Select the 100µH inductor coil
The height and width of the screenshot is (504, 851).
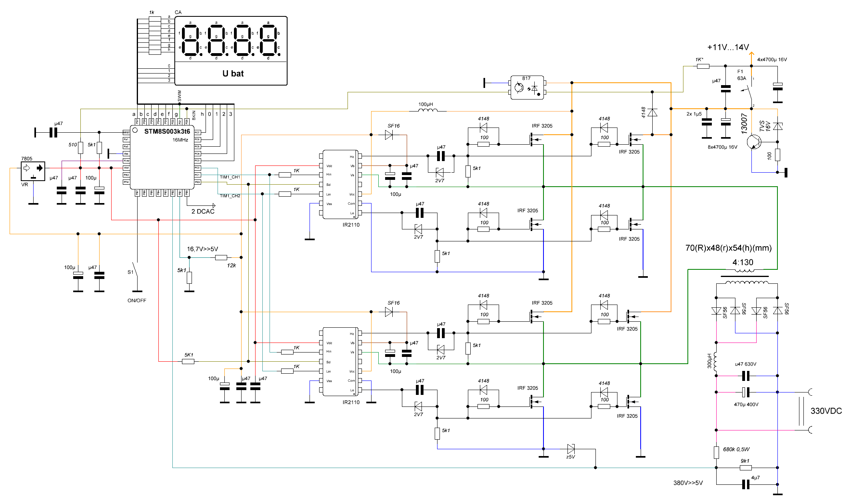click(x=428, y=110)
